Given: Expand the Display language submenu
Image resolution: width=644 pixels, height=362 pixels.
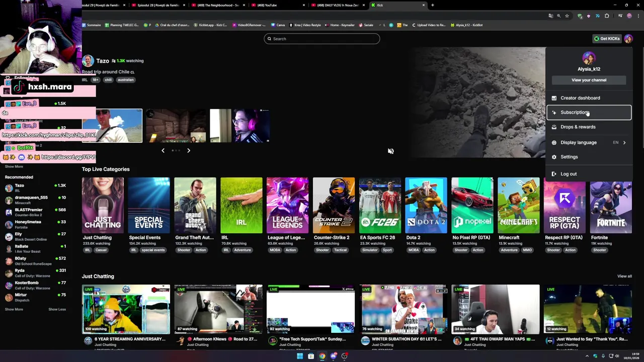Looking at the screenshot, I should [589, 142].
